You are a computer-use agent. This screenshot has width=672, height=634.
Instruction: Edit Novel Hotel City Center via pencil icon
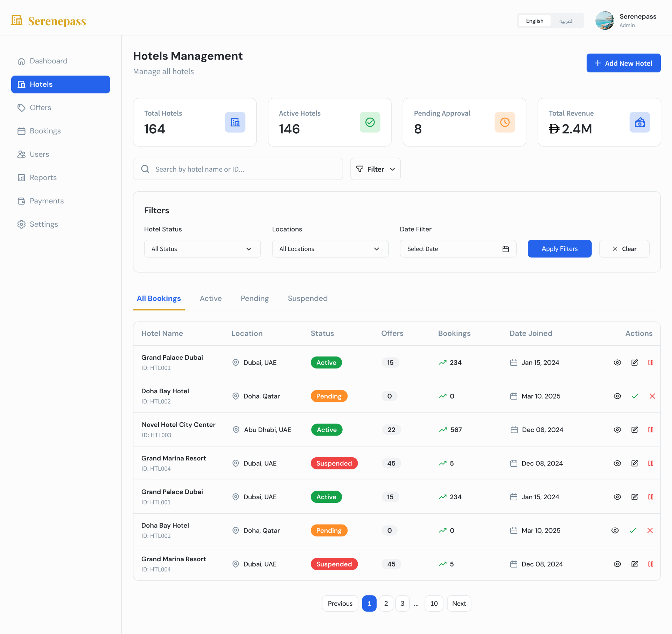tap(635, 430)
